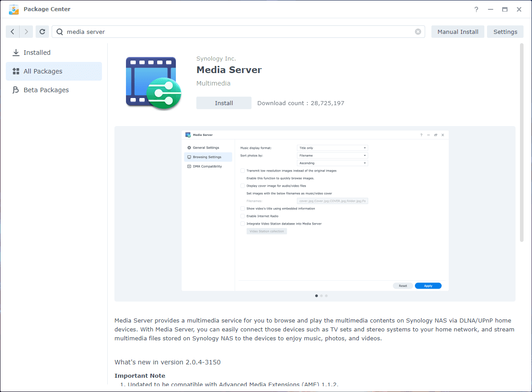The image size is (532, 392).
Task: Click the Multimedia category label
Action: point(213,83)
